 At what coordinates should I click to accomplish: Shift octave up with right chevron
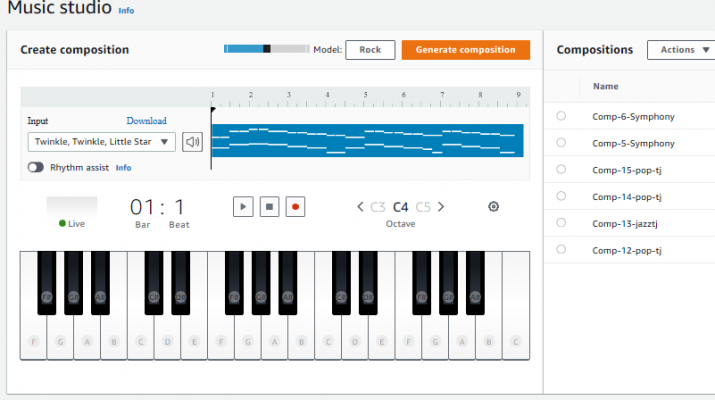click(441, 207)
